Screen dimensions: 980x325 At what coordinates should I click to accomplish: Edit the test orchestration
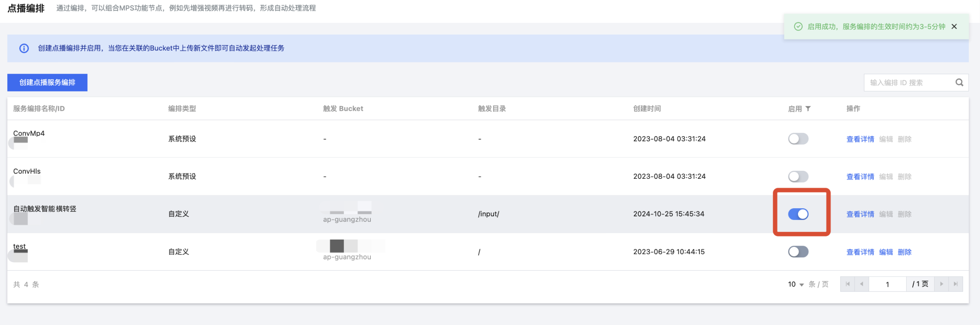[x=886, y=252]
